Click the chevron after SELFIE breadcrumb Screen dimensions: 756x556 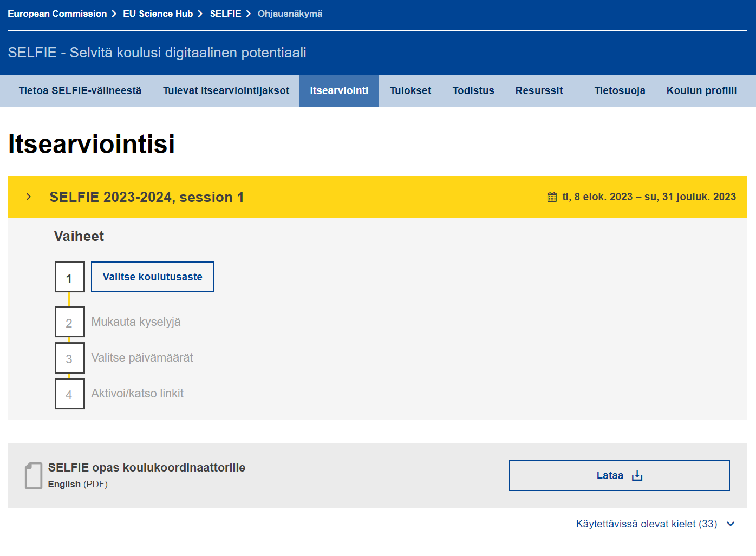tap(249, 14)
